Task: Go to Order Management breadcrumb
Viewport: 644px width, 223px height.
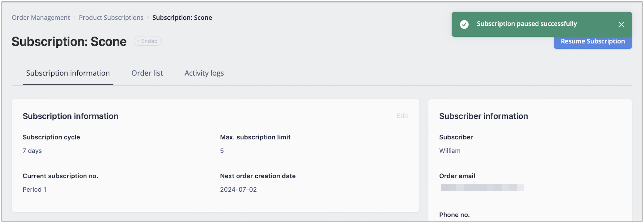Action: [x=41, y=17]
